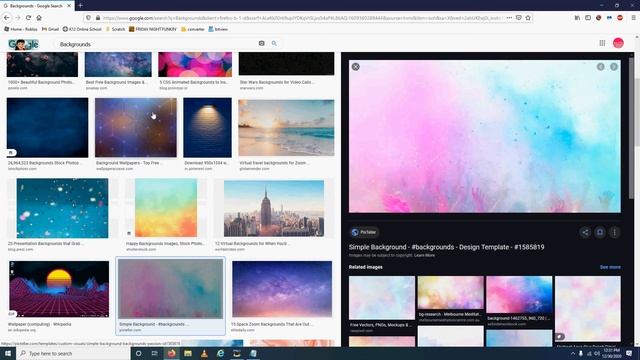The height and width of the screenshot is (360, 640).
Task: Bookmark this page with the star icon
Action: pyautogui.click(x=528, y=18)
